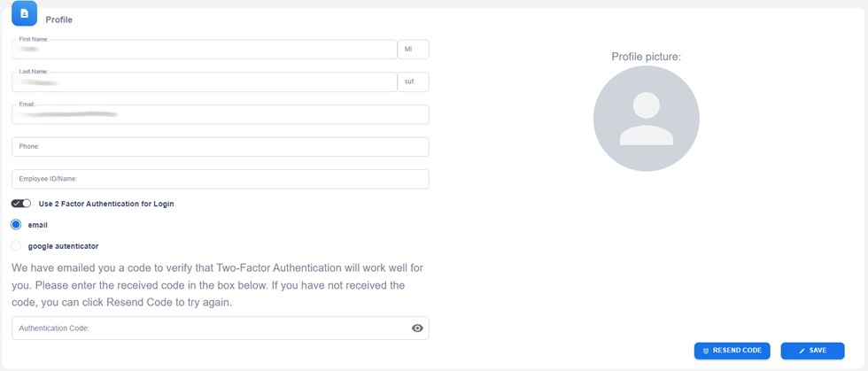Click the "Profile picture:" label
This screenshot has height=371, width=868.
click(646, 57)
